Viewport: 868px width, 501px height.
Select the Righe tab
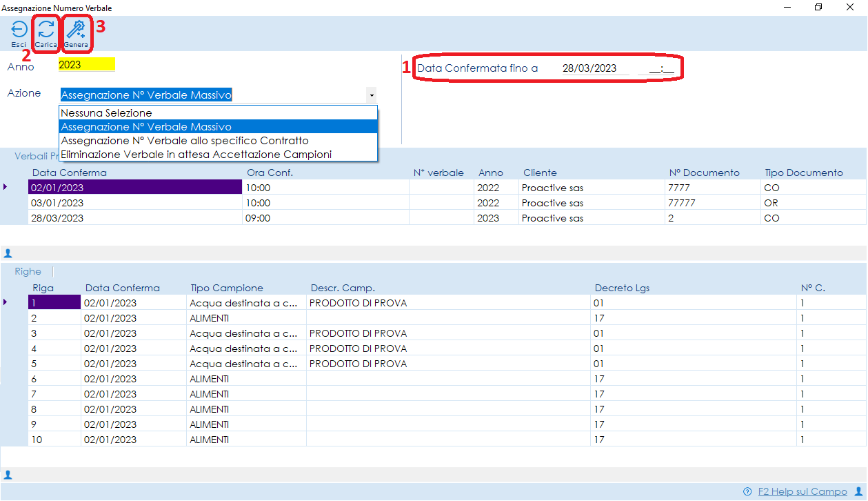[28, 272]
